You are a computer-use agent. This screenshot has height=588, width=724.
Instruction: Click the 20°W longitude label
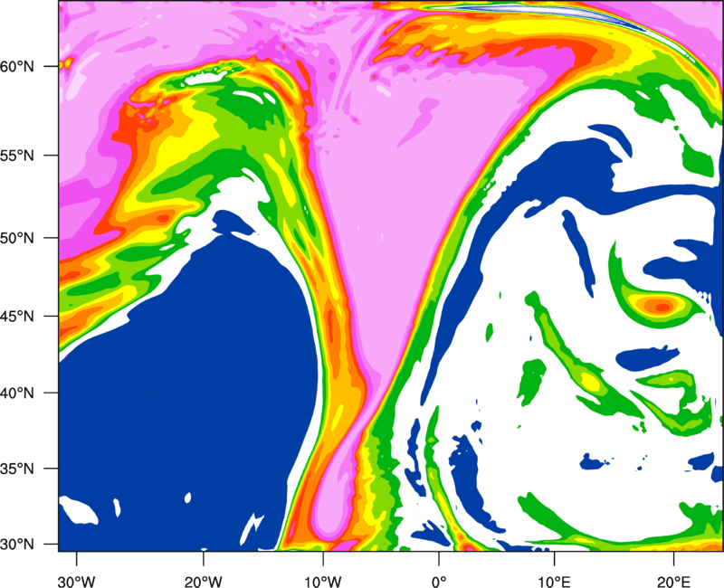pyautogui.click(x=204, y=582)
